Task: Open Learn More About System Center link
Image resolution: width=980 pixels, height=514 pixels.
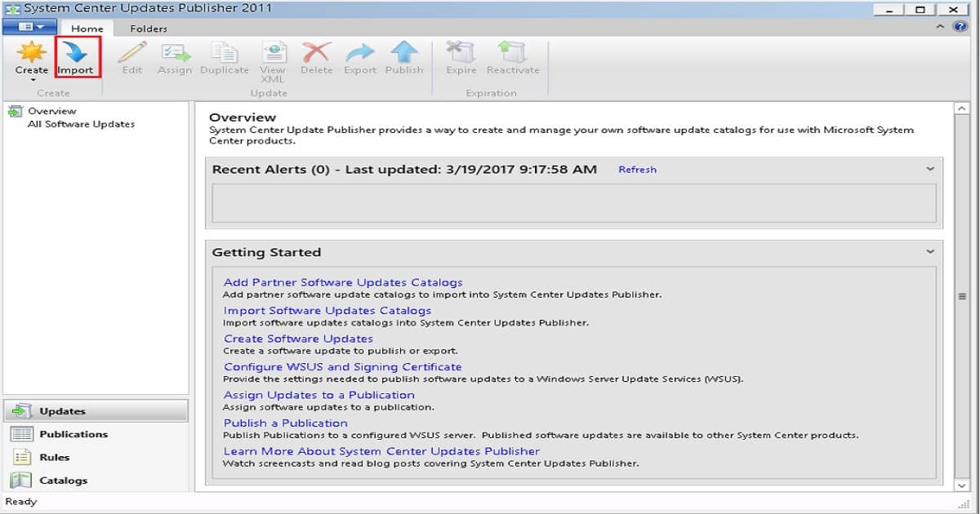Action: [x=381, y=451]
